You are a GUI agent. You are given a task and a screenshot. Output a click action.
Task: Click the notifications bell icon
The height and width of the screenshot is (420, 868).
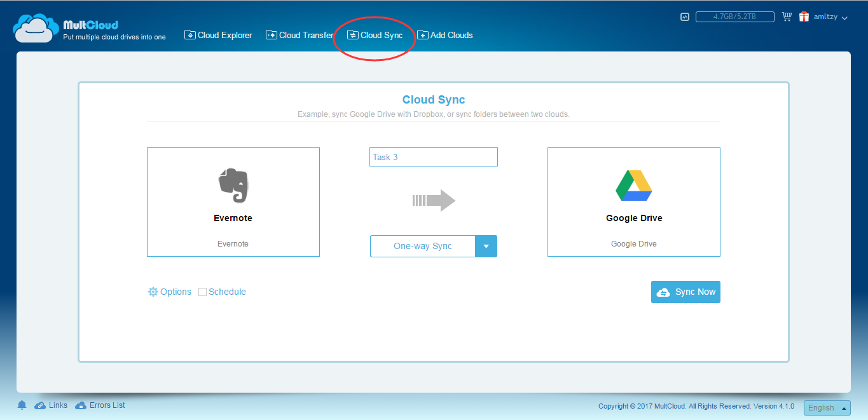22,405
